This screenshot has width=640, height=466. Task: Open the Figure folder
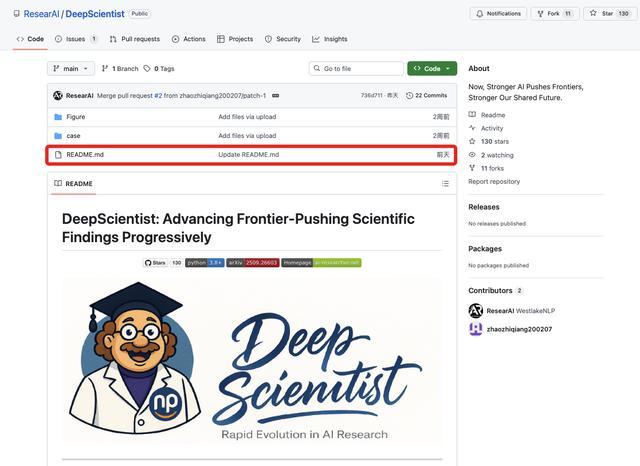click(76, 117)
